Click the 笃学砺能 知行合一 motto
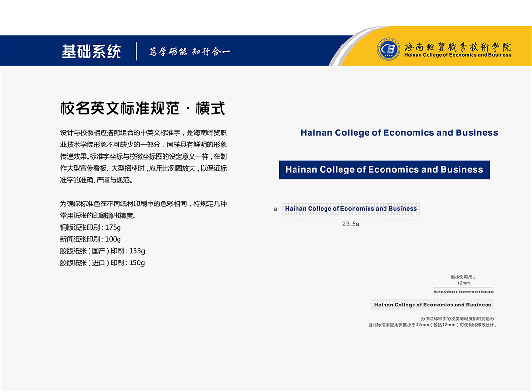 click(x=190, y=52)
